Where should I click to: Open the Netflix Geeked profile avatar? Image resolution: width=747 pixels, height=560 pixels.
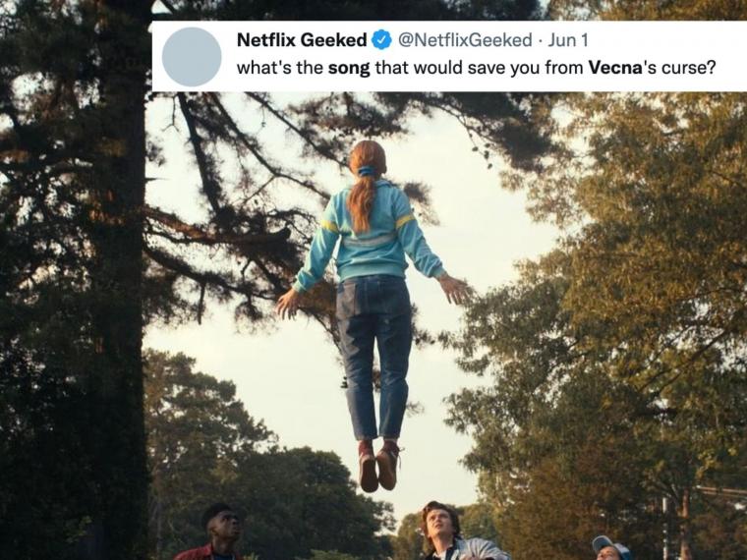[x=192, y=57]
